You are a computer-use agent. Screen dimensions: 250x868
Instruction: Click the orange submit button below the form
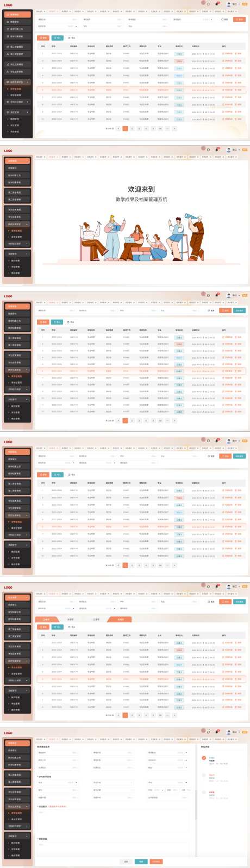coord(156,861)
